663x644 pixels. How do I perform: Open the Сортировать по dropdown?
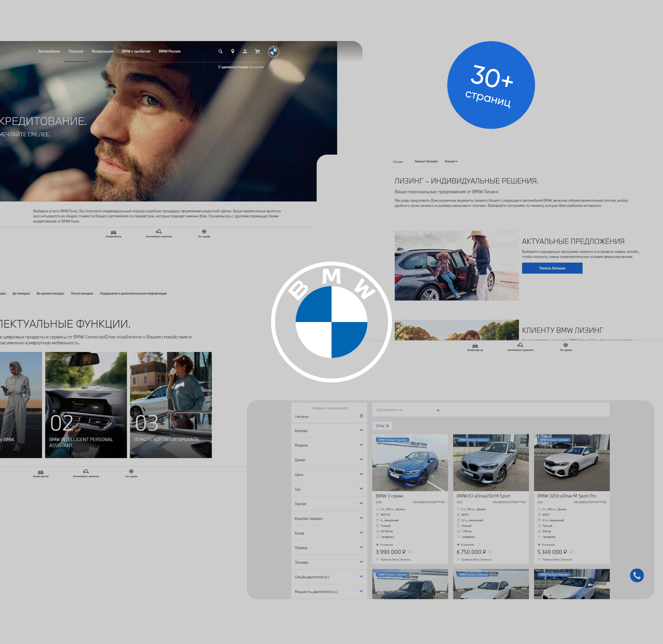(408, 410)
